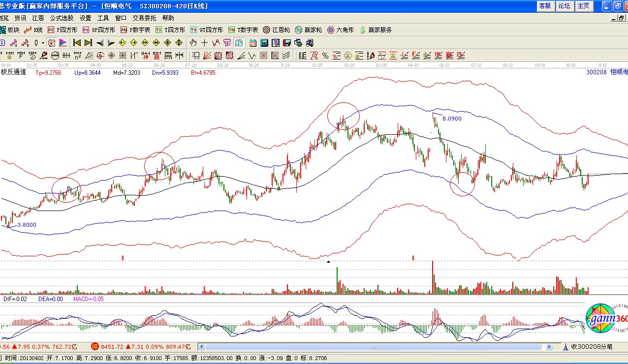Select the percent (%) drawing tool
Viewport: 628px width, 364px height.
point(325,56)
